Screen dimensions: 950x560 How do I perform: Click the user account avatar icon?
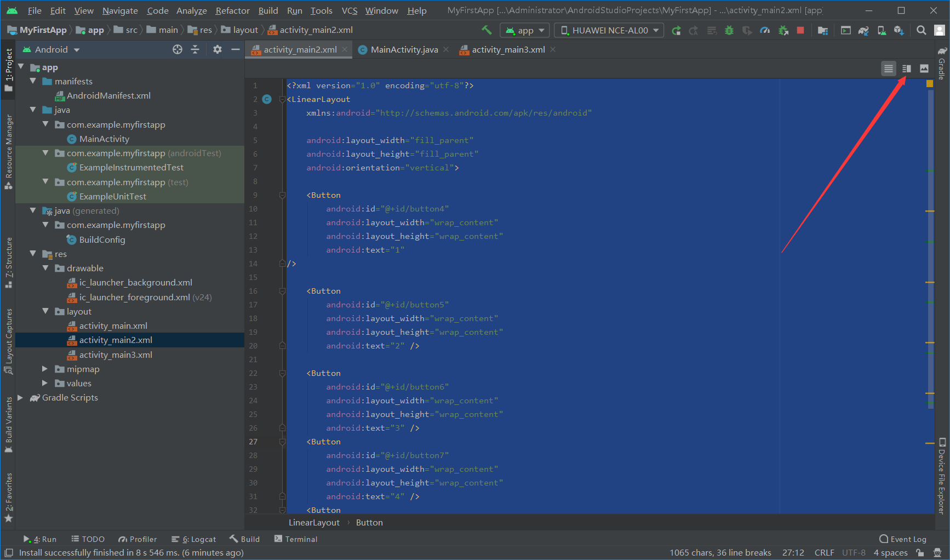pyautogui.click(x=940, y=30)
